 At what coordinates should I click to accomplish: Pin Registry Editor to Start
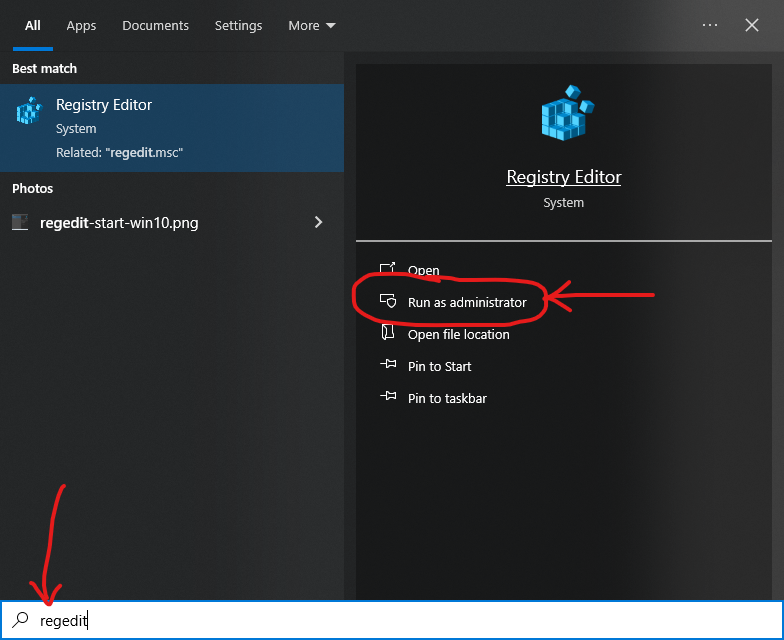(440, 366)
